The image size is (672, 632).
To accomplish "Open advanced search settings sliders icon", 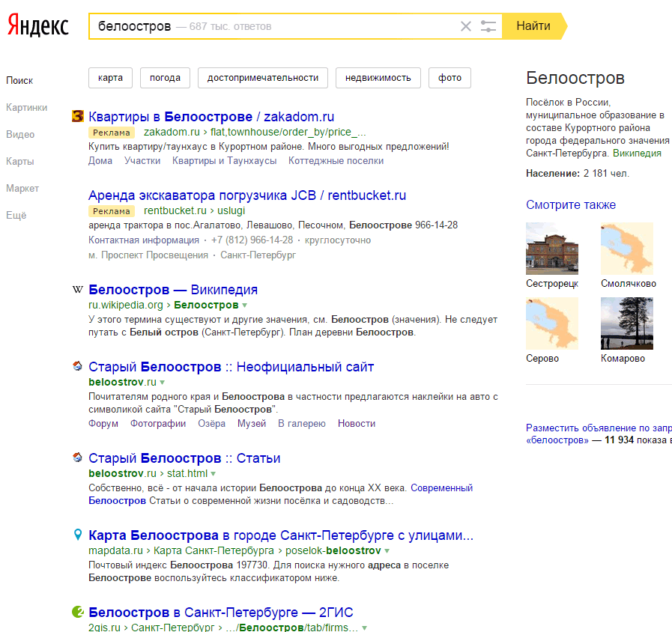I will pyautogui.click(x=488, y=26).
